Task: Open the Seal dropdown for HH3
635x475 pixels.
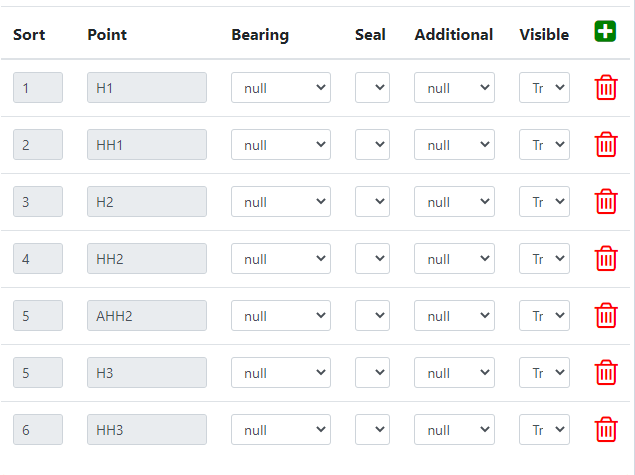Action: coord(372,430)
